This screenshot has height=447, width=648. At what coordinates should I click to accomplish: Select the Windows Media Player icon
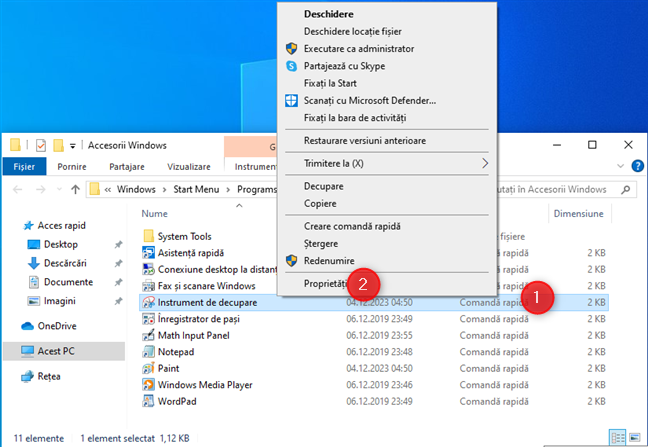[149, 385]
